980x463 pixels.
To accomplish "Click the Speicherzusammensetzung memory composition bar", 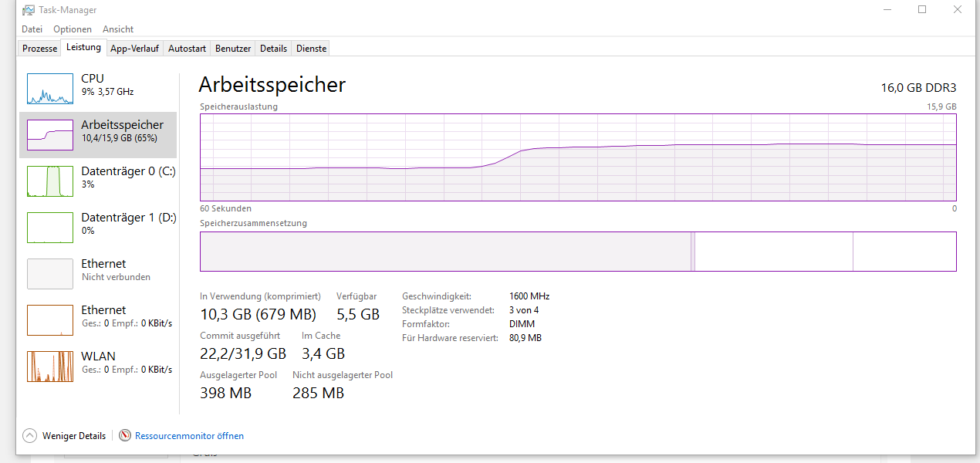I will (x=577, y=252).
